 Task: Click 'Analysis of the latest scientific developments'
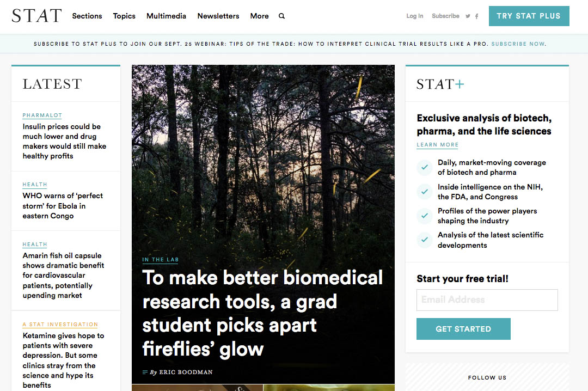[491, 240]
